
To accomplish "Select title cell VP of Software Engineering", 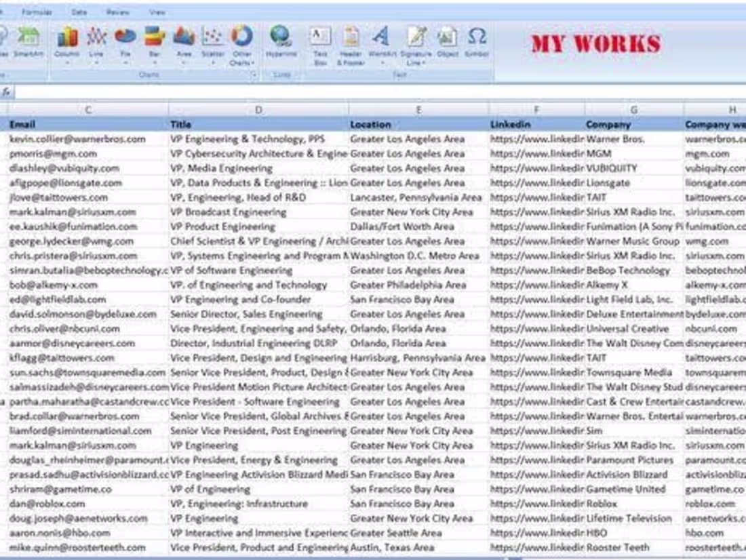I will 258,271.
